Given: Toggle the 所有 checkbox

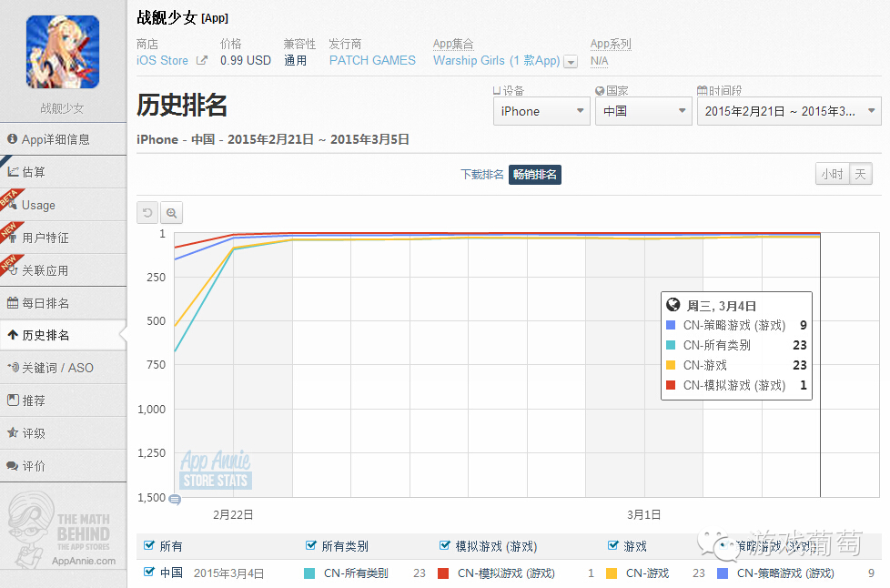Looking at the screenshot, I should click(149, 545).
